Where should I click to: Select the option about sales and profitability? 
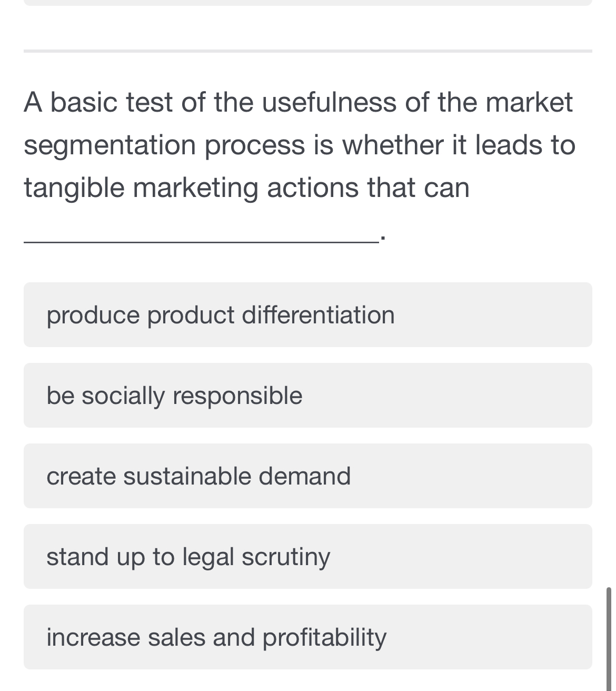click(217, 637)
